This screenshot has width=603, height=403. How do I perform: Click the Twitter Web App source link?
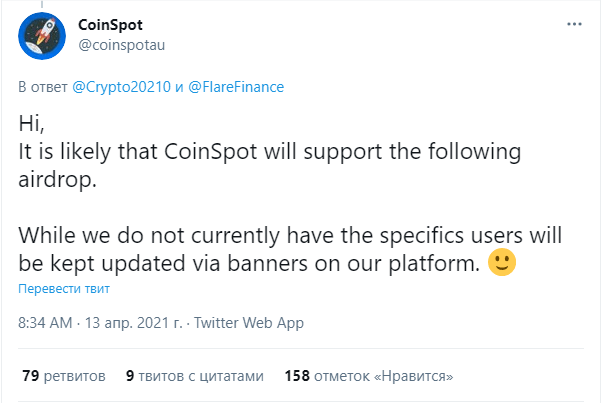click(x=249, y=323)
